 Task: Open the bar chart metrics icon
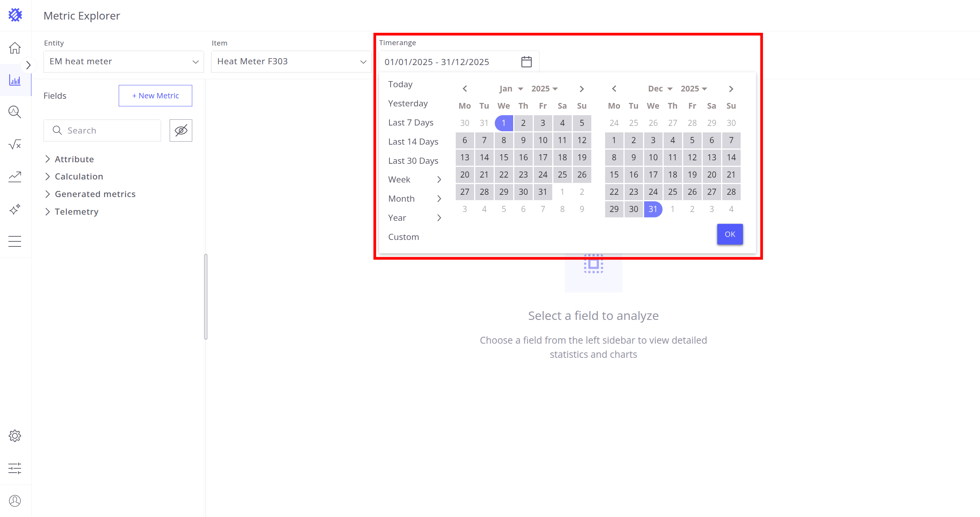coord(15,80)
